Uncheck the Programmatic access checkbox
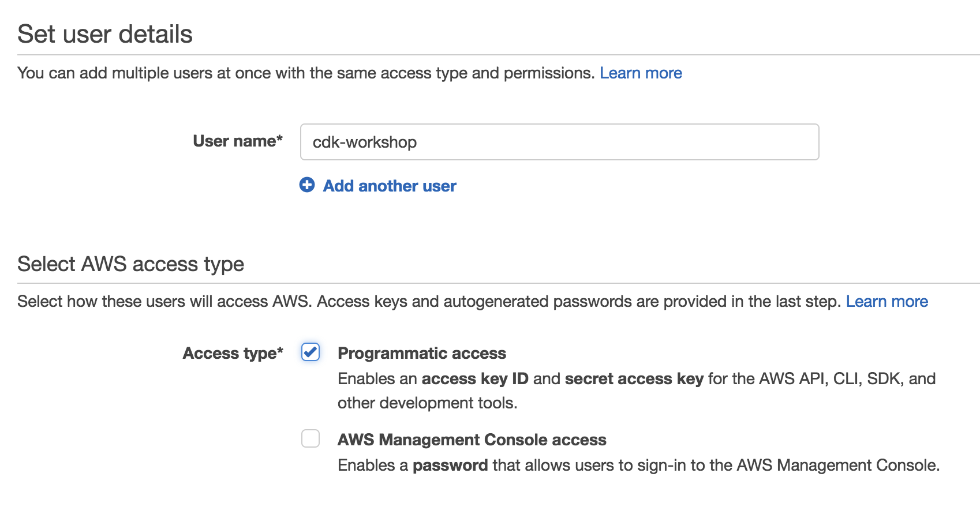Viewport: 980px width, 518px height. tap(311, 352)
